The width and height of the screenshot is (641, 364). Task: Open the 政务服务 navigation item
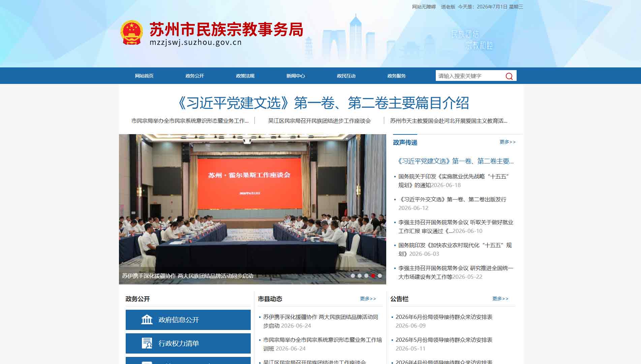[x=397, y=76]
